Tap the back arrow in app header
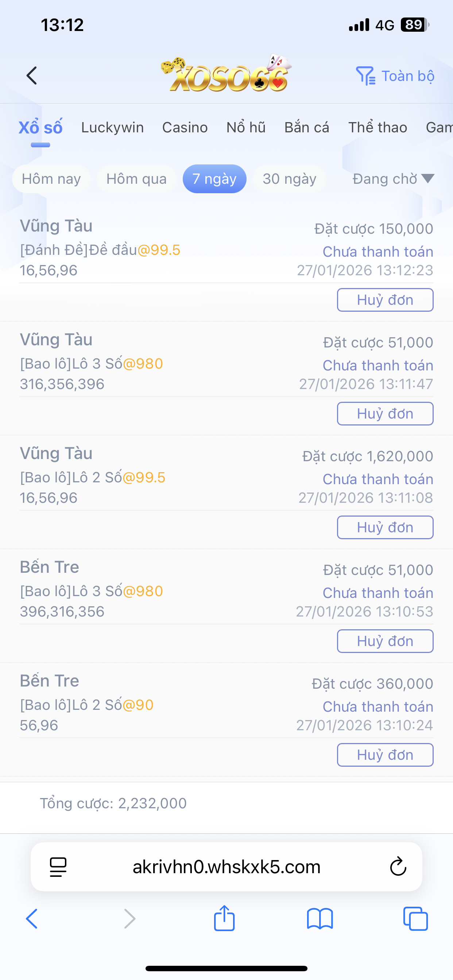The height and width of the screenshot is (980, 453). (32, 76)
